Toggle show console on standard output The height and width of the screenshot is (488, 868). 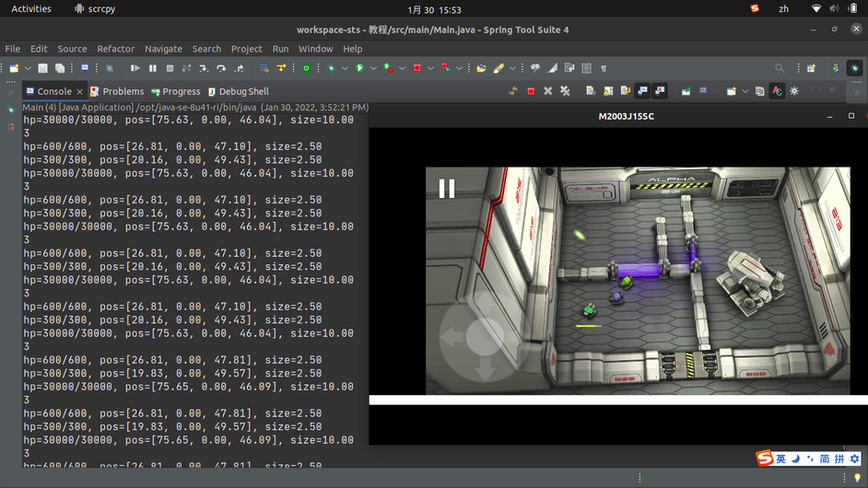(642, 91)
